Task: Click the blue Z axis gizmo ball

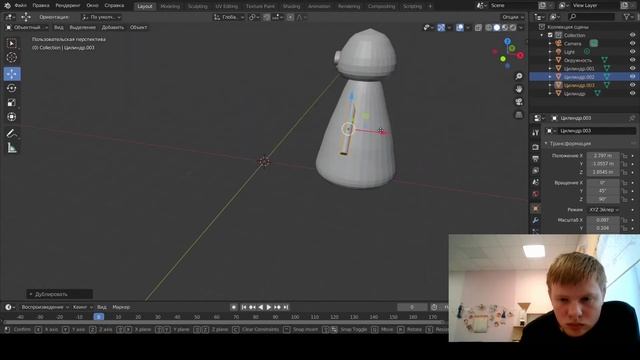Action: point(507,41)
